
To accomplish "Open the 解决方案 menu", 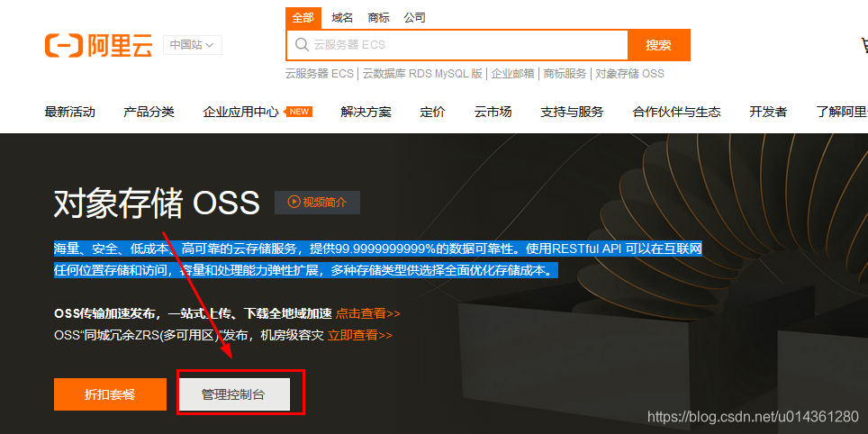I will point(366,112).
